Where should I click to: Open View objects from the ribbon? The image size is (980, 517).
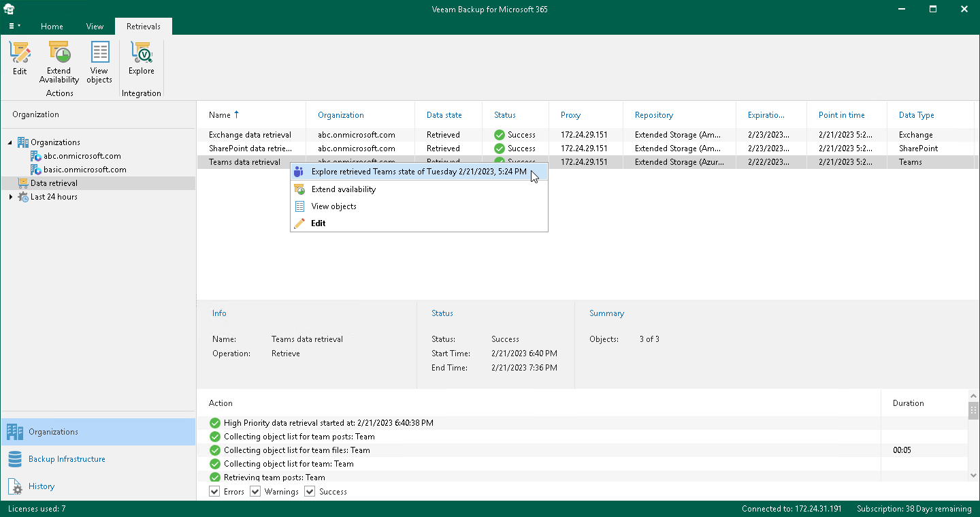coord(99,61)
